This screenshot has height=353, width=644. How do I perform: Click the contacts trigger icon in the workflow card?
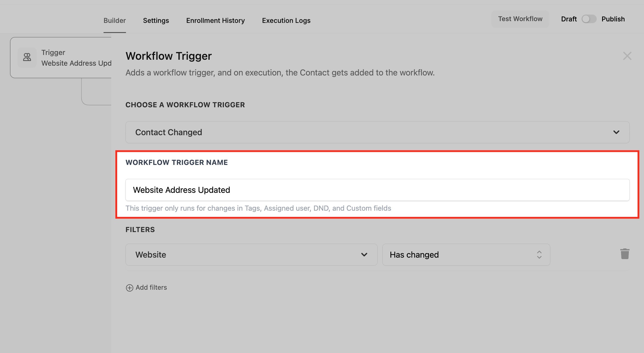(27, 57)
